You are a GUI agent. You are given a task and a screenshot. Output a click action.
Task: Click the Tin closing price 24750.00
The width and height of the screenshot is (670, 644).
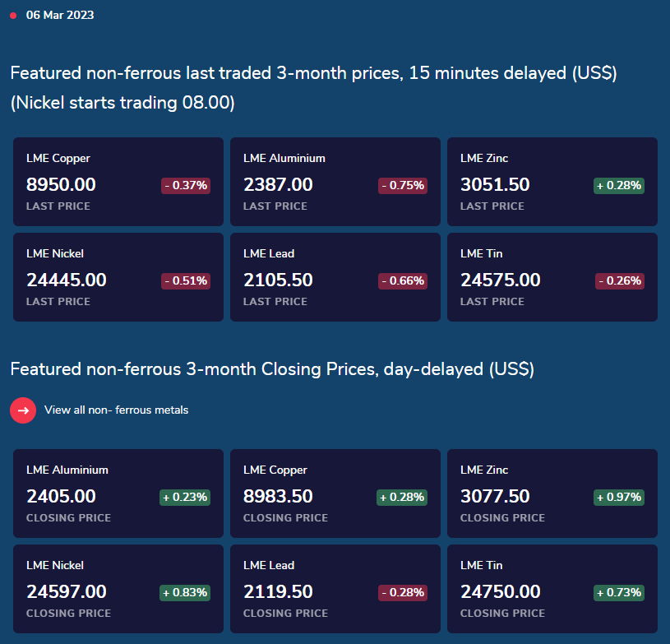click(501, 592)
